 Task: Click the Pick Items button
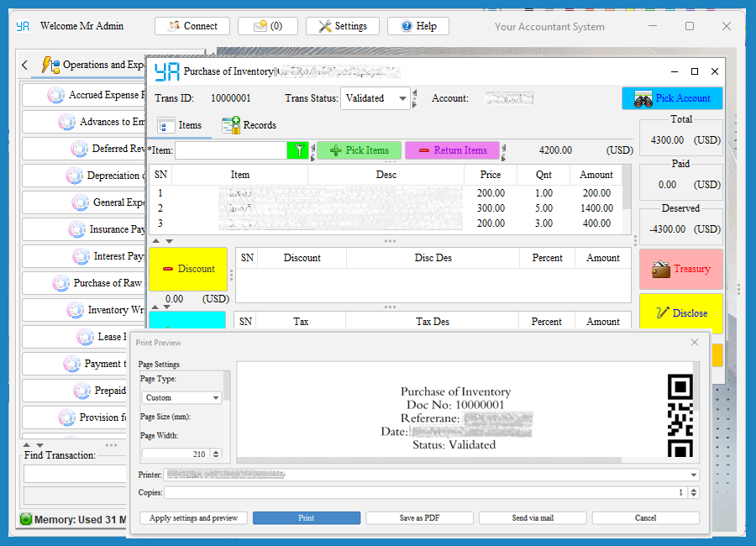360,150
